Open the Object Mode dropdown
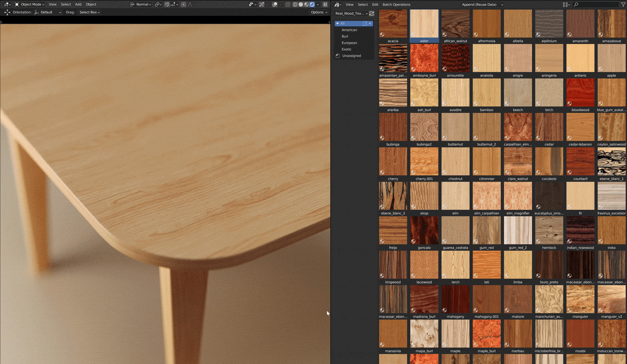627x364 pixels. pyautogui.click(x=30, y=5)
